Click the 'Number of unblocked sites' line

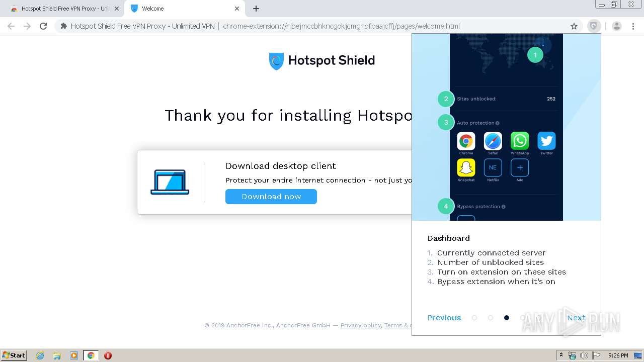[491, 262]
